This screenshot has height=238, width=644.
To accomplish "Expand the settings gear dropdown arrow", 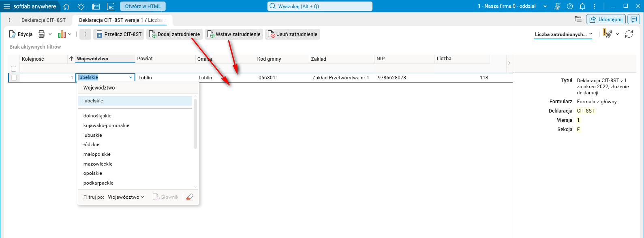I will click(x=618, y=34).
